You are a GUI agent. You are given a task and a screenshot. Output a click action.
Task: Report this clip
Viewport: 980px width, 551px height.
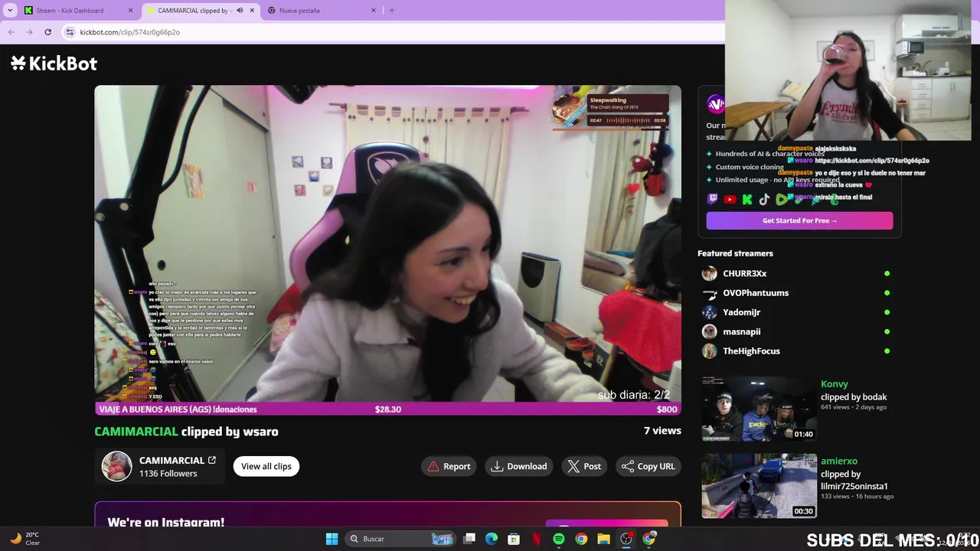449,466
